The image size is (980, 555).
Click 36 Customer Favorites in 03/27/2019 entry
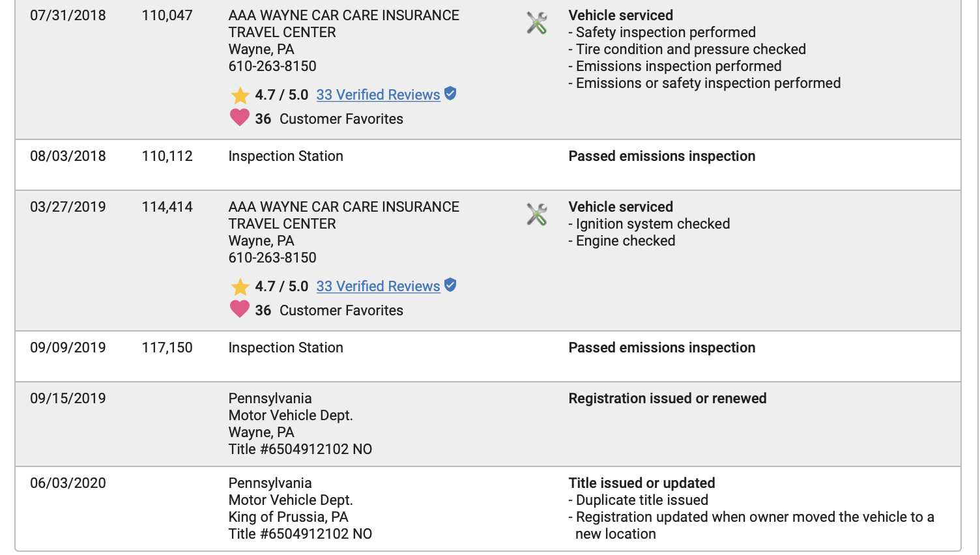pos(328,311)
